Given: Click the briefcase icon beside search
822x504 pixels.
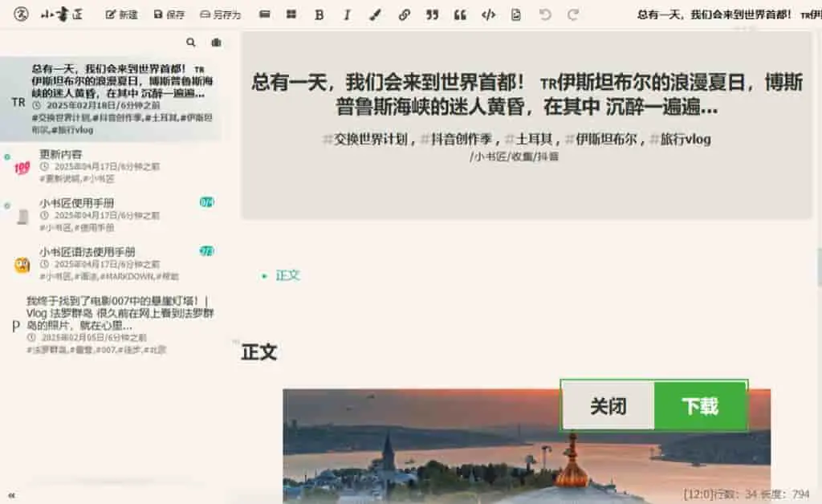Looking at the screenshot, I should (216, 43).
